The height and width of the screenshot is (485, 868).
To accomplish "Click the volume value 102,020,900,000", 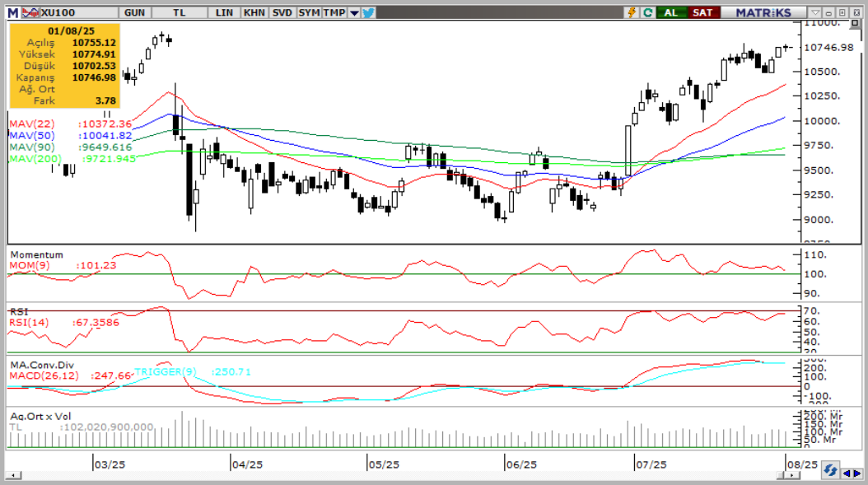I will click(107, 427).
